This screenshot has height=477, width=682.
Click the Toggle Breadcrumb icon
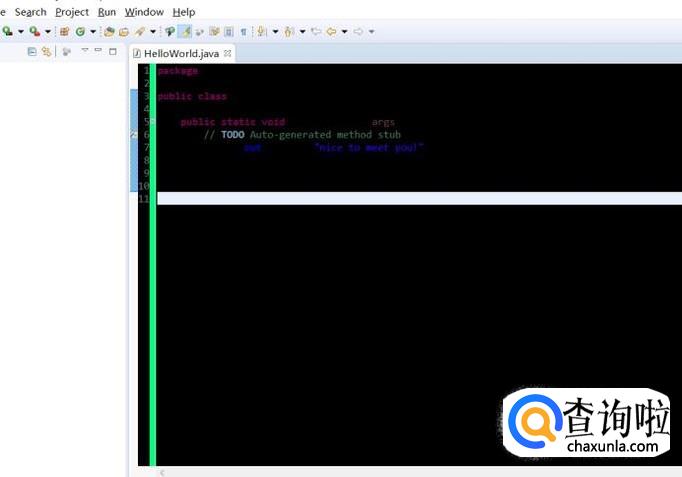click(x=170, y=31)
